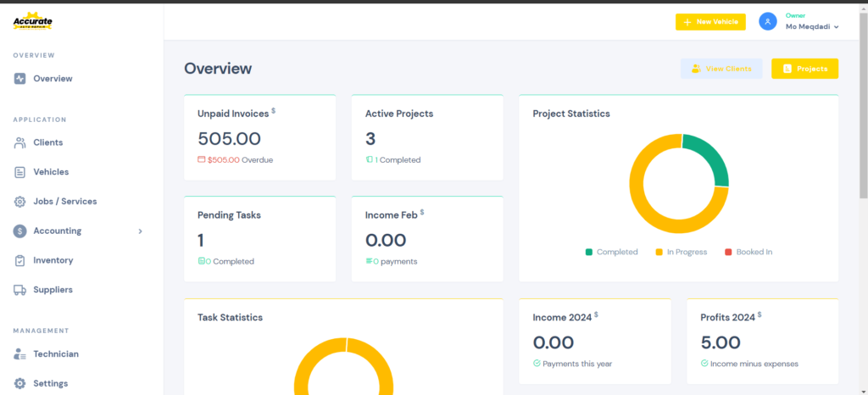Click the document icon on Projects button
868x395 pixels.
click(x=787, y=69)
